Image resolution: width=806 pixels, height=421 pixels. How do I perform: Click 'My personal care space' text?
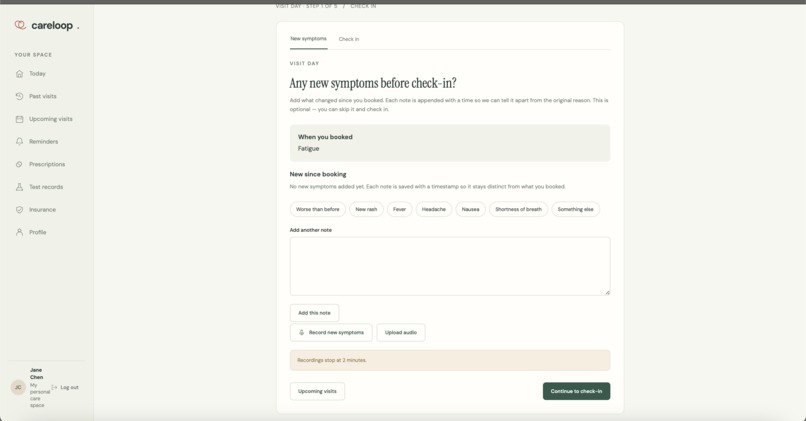[x=40, y=395]
